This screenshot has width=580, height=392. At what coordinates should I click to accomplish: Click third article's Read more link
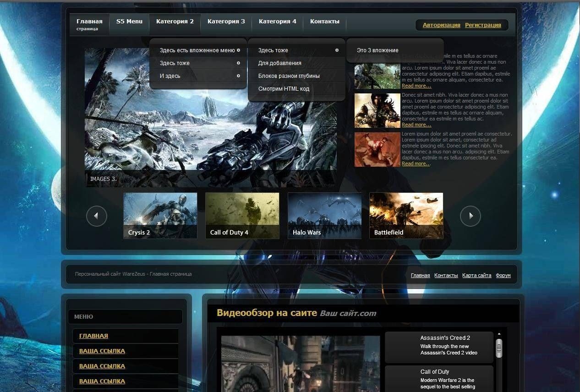[x=416, y=163]
